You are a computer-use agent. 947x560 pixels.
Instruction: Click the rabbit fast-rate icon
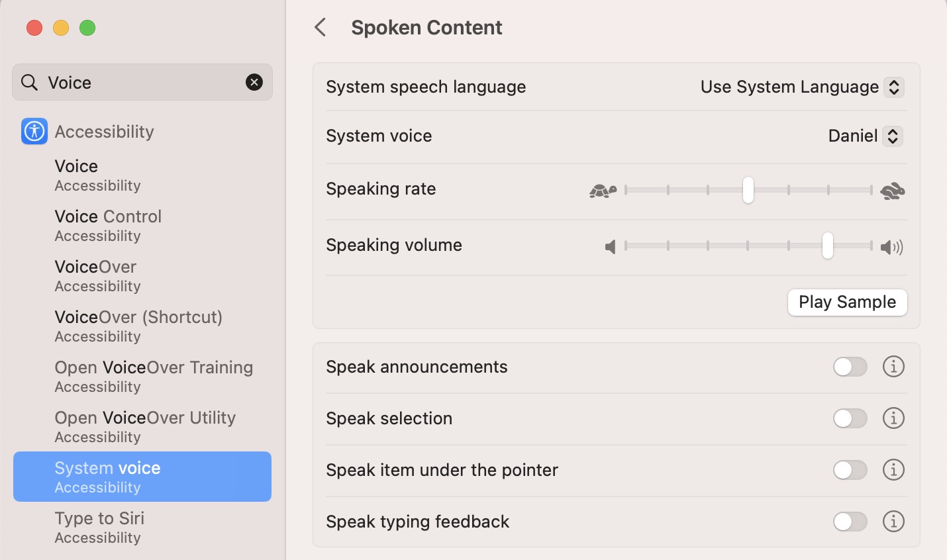tap(892, 191)
